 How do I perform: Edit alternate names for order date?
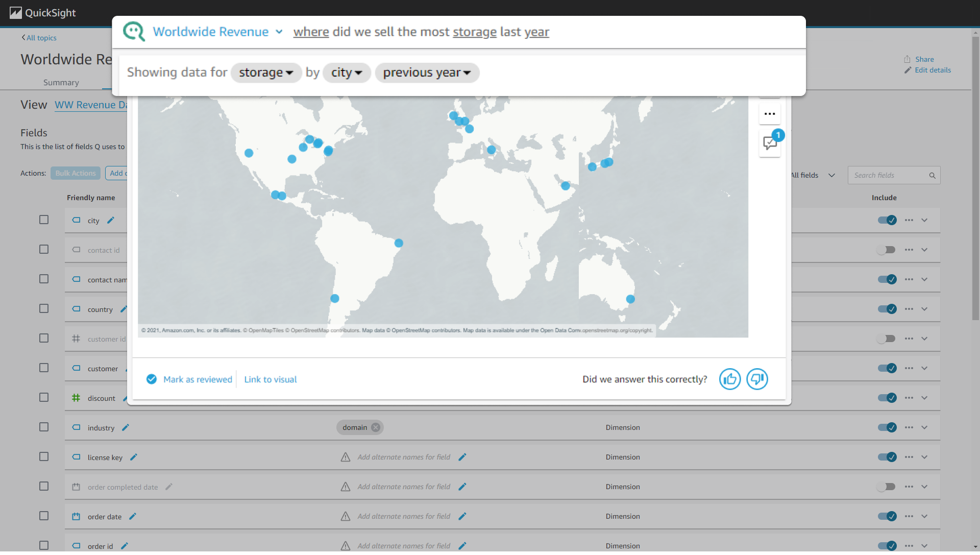(x=462, y=517)
